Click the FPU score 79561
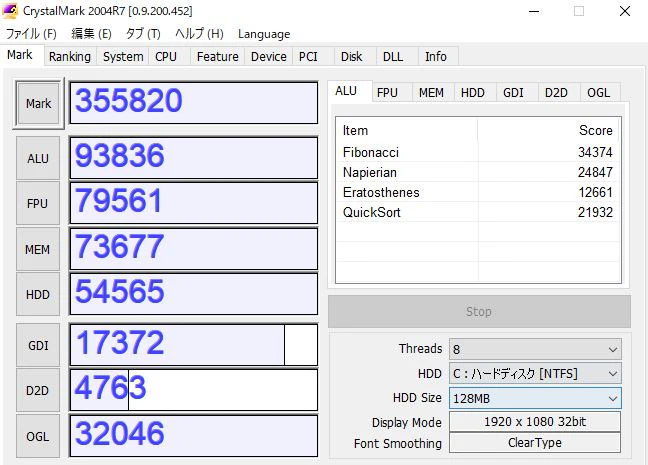Viewport: 648px width, 465px height. 194,203
